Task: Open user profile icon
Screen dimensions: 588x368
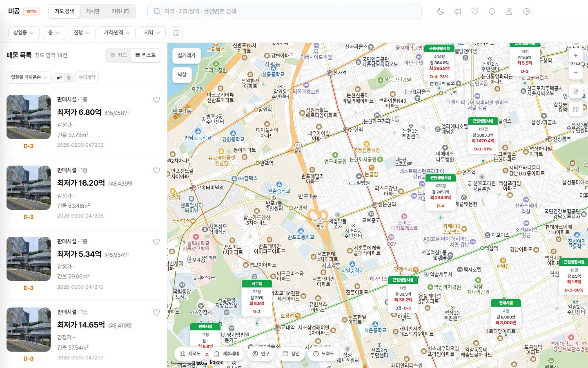Action: pyautogui.click(x=509, y=11)
